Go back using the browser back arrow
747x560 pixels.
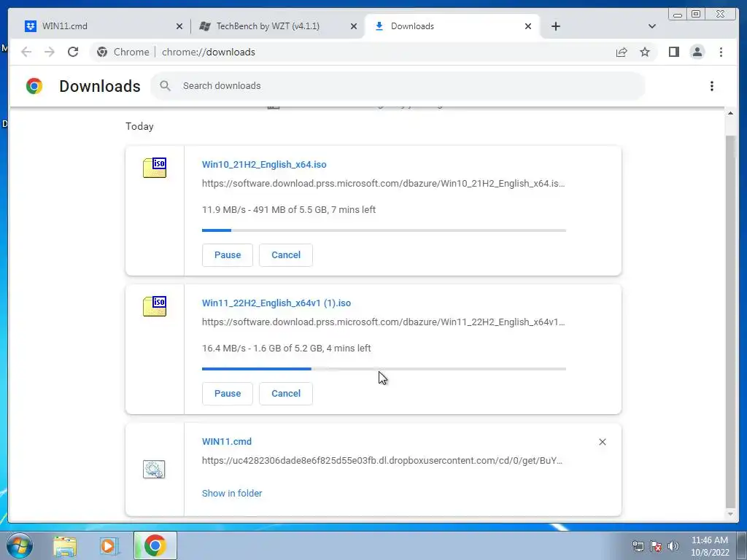coord(26,52)
